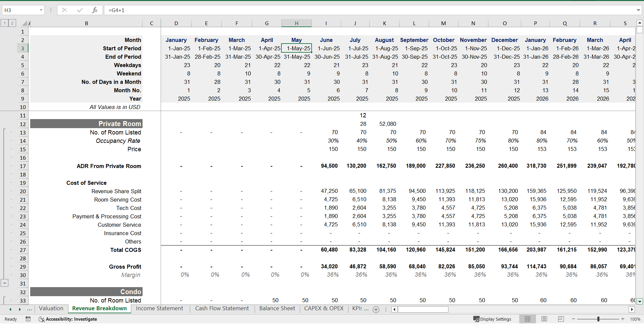This screenshot has width=644, height=324.
Task: Click the 100% zoom level
Action: [x=635, y=319]
